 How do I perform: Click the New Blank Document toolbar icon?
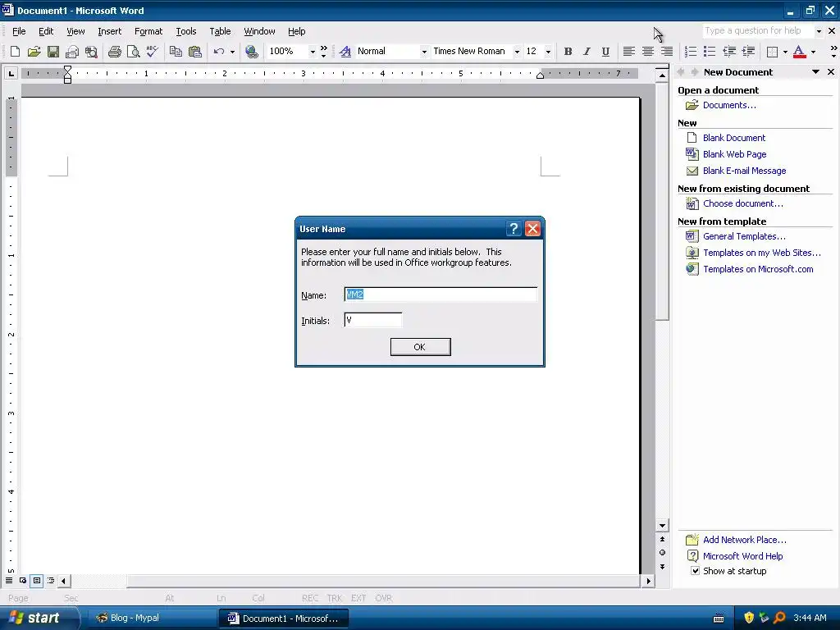(x=15, y=52)
